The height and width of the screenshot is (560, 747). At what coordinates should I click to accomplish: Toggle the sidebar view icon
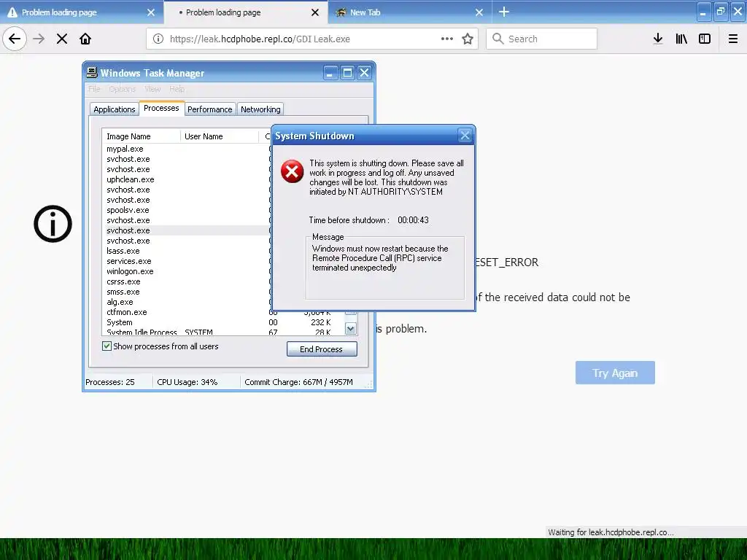tap(705, 39)
